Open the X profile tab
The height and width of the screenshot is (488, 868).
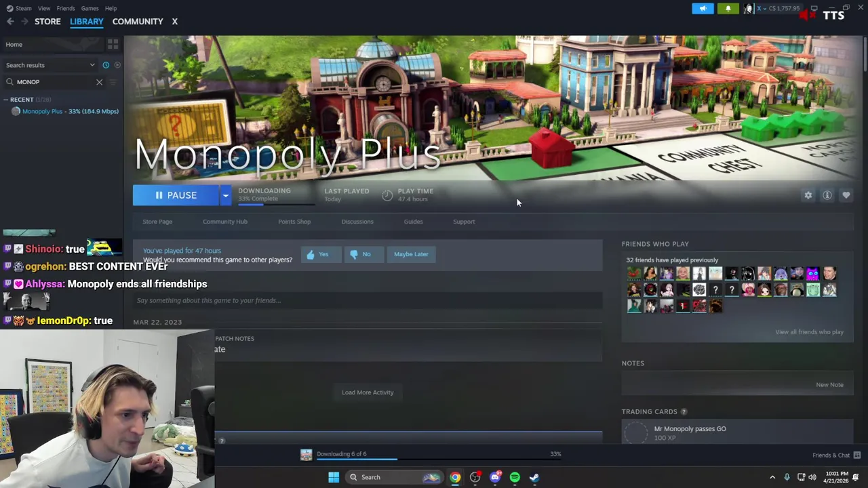coord(174,22)
